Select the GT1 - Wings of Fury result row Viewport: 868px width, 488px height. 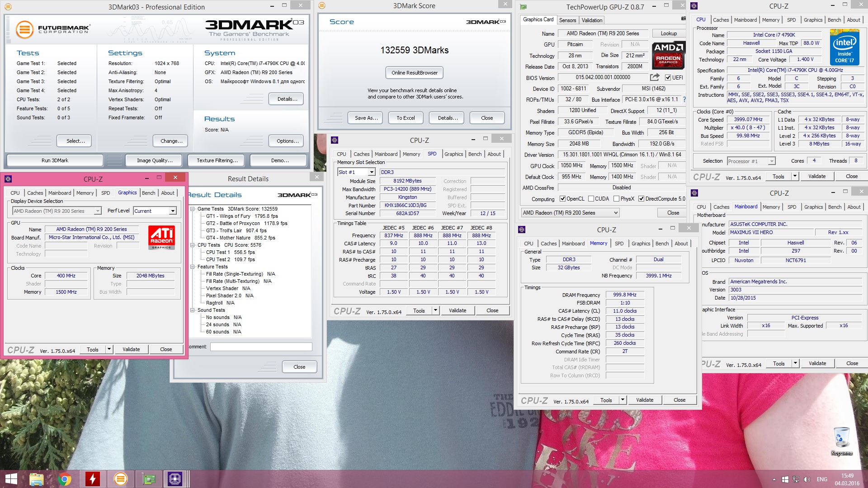tap(242, 216)
